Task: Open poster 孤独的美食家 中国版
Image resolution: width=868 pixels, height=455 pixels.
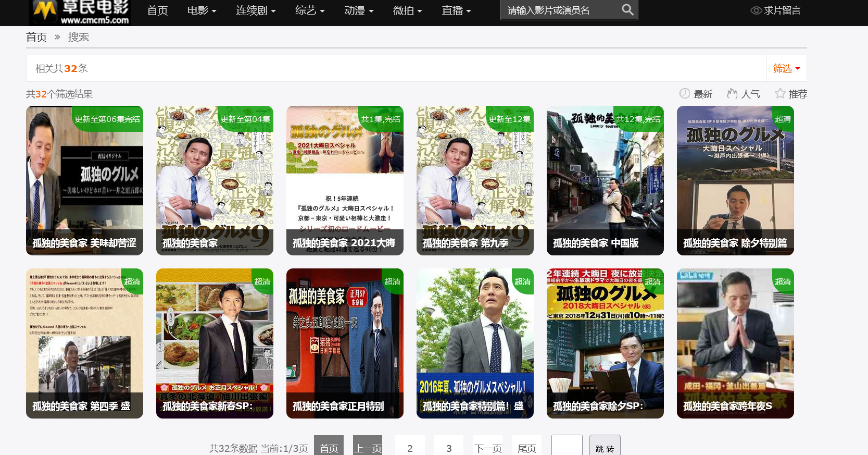Action: pos(605,180)
